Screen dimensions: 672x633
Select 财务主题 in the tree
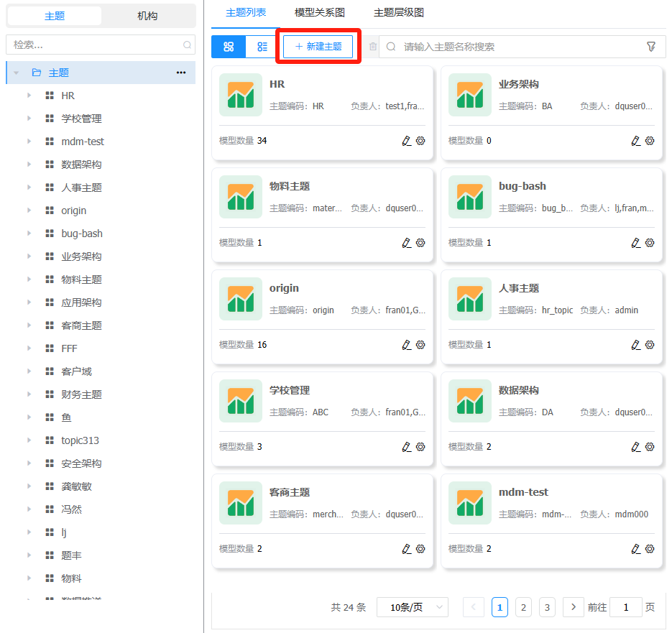[81, 394]
